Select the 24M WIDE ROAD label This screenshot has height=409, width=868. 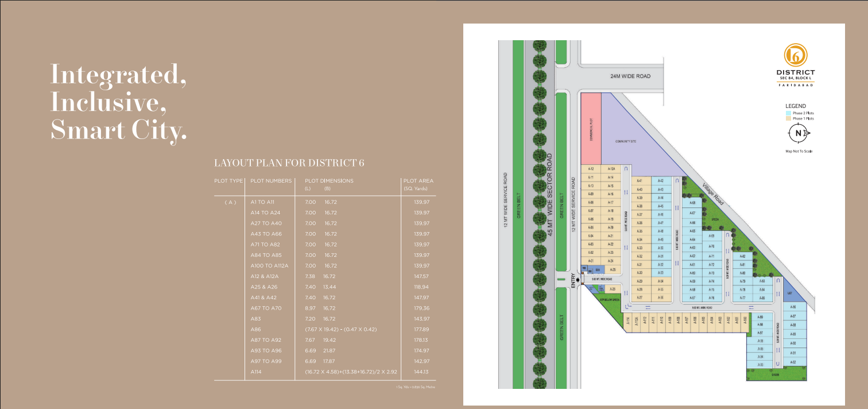point(629,75)
